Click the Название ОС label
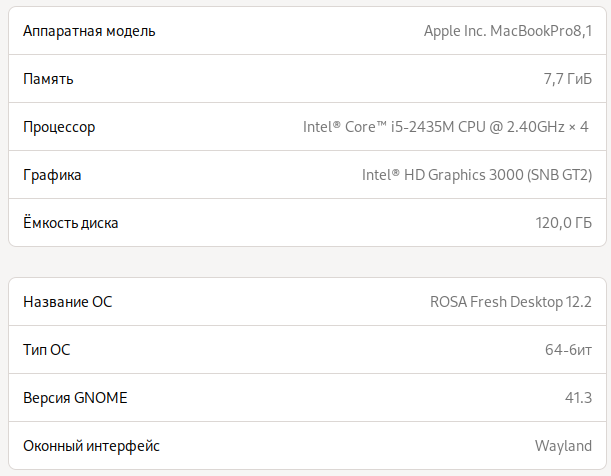 [68, 302]
